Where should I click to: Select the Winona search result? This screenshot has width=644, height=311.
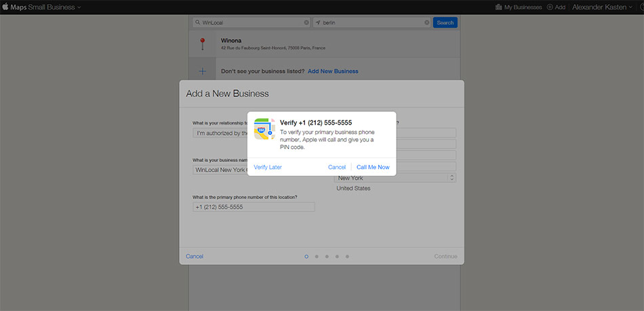click(325, 44)
